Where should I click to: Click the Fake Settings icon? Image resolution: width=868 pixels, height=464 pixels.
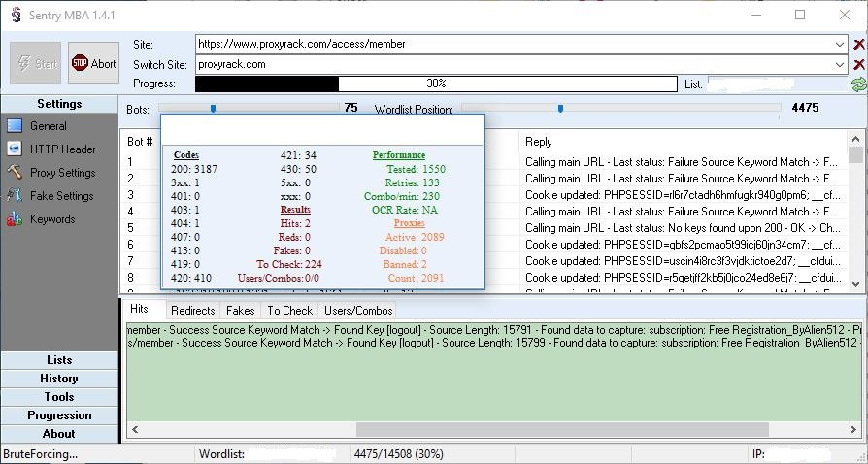pos(15,195)
